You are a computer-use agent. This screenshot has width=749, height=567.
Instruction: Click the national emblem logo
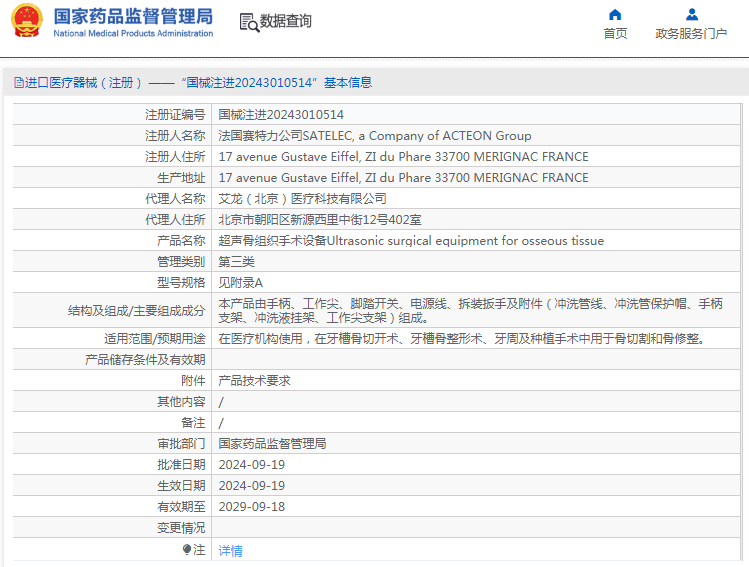pyautogui.click(x=27, y=21)
